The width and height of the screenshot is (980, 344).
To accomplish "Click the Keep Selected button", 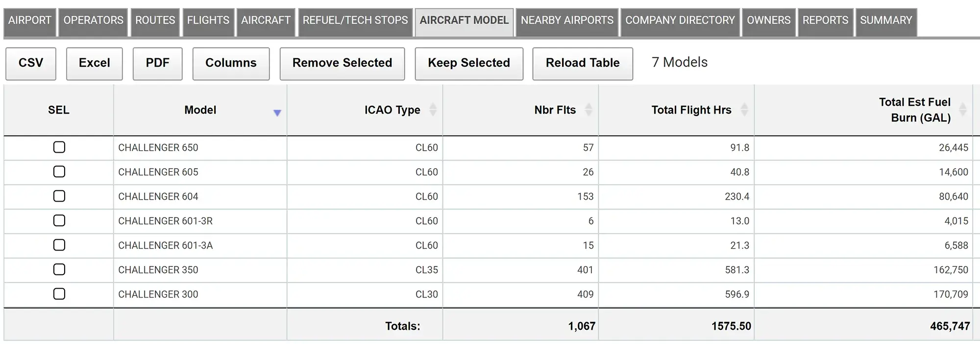I will tap(468, 63).
